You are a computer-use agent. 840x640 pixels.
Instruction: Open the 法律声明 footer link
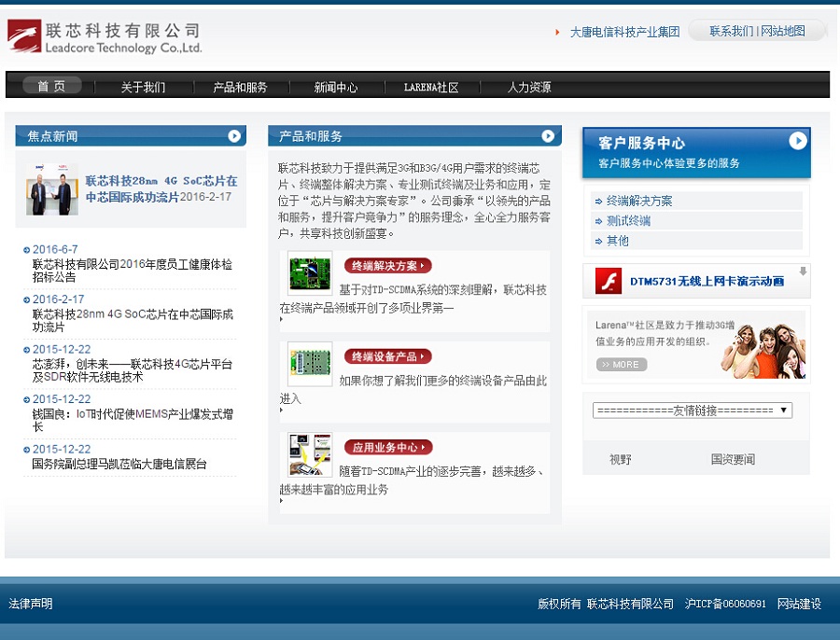click(x=31, y=604)
